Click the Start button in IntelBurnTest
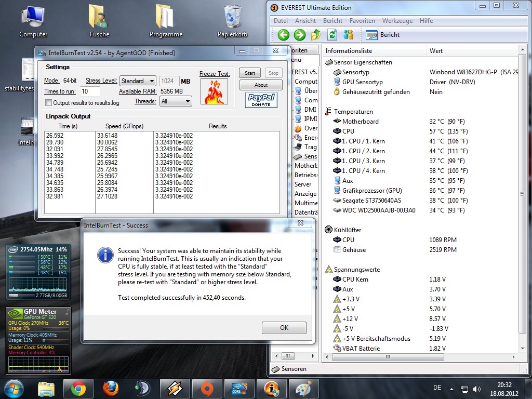Screen dimensions: 532x399 250,73
